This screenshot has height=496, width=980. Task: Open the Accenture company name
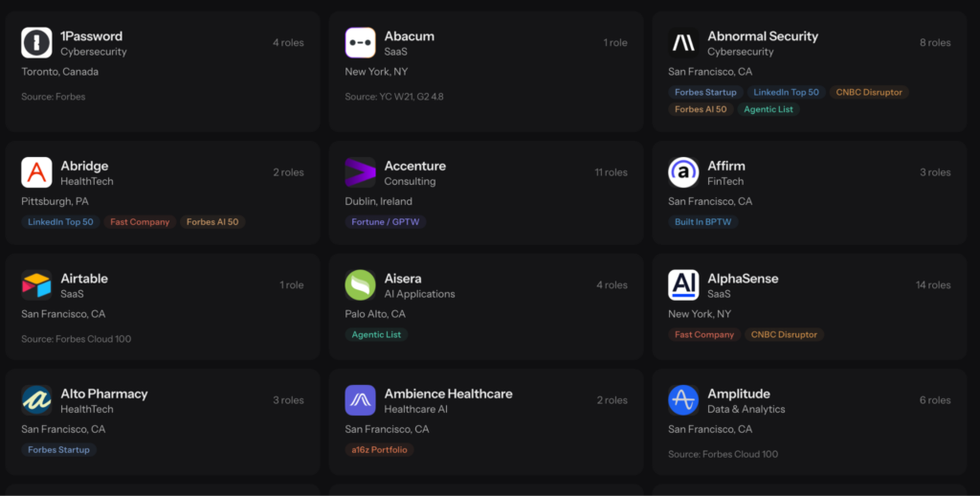414,166
